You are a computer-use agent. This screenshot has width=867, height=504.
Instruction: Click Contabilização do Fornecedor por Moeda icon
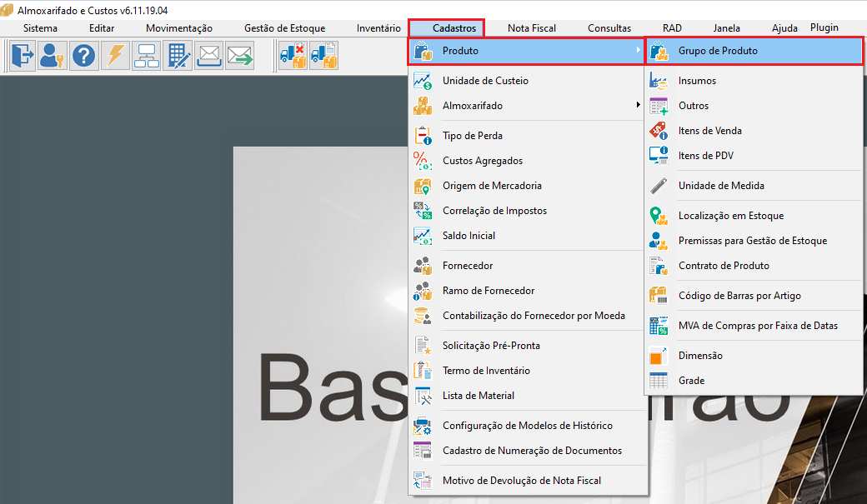tap(423, 316)
